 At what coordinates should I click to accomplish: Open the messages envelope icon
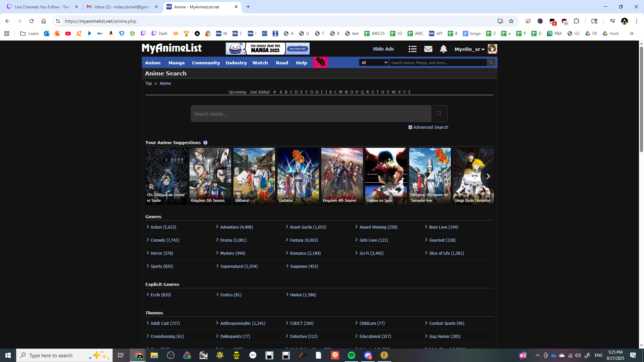click(428, 49)
